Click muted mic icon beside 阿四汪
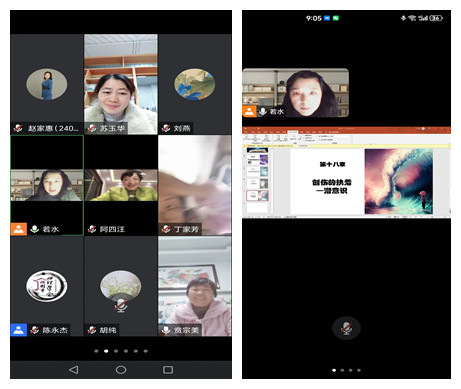Viewport: 461px width, 389px height. 92,229
